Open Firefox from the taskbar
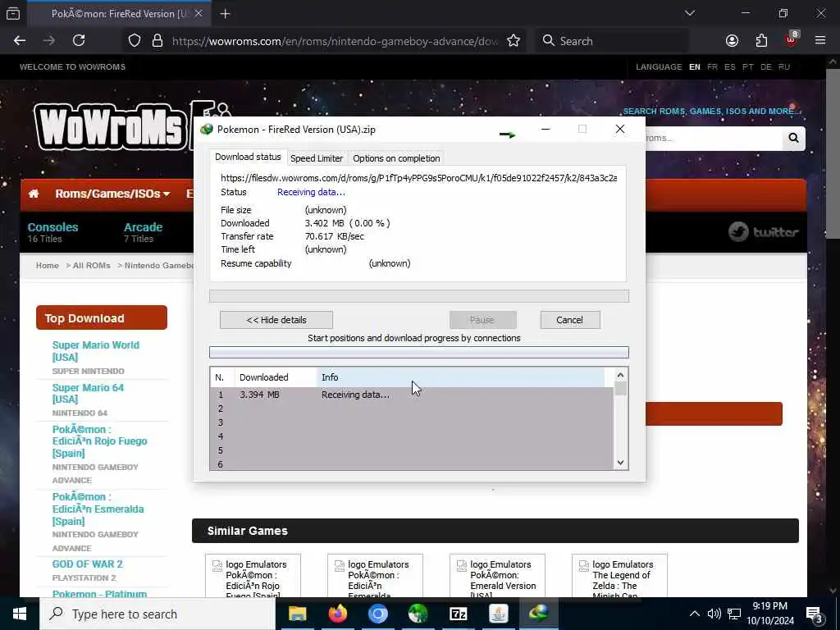This screenshot has height=630, width=840. 337,614
